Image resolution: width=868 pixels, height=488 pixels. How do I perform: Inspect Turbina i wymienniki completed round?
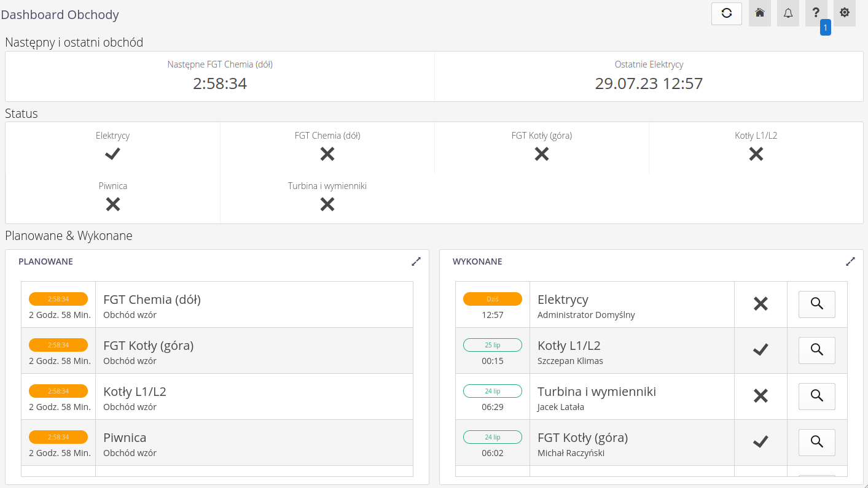(x=816, y=396)
